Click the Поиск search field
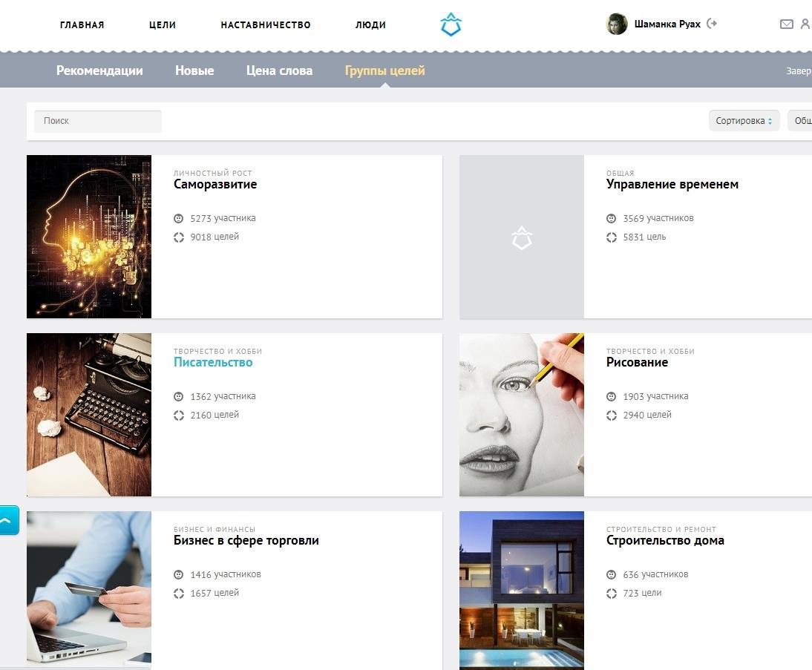 point(98,121)
